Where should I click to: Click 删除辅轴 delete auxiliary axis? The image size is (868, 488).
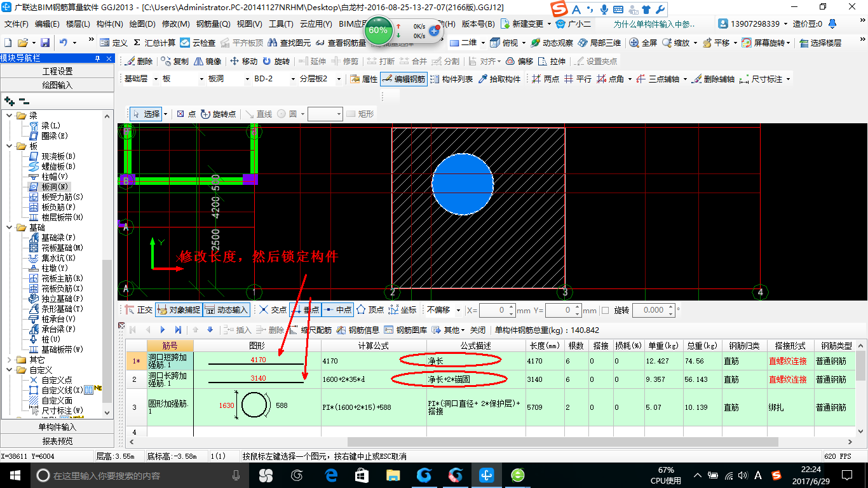tap(713, 79)
